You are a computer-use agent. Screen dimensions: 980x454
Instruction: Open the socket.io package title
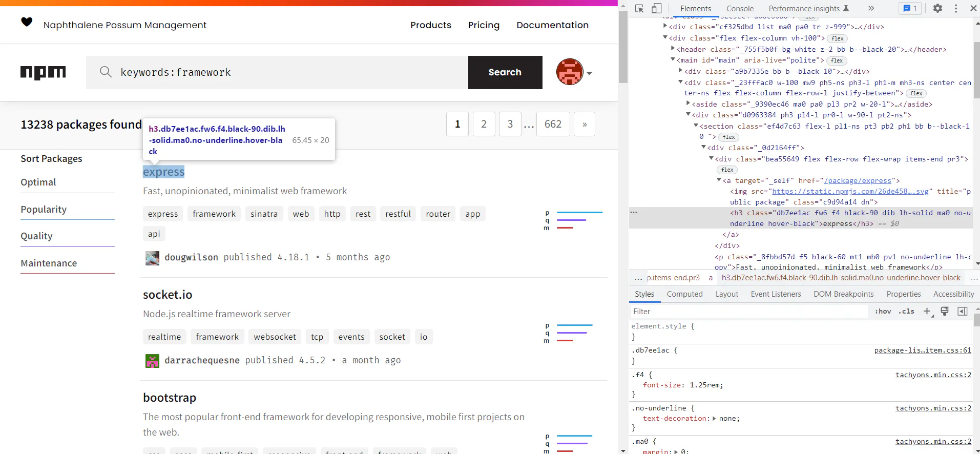point(168,295)
